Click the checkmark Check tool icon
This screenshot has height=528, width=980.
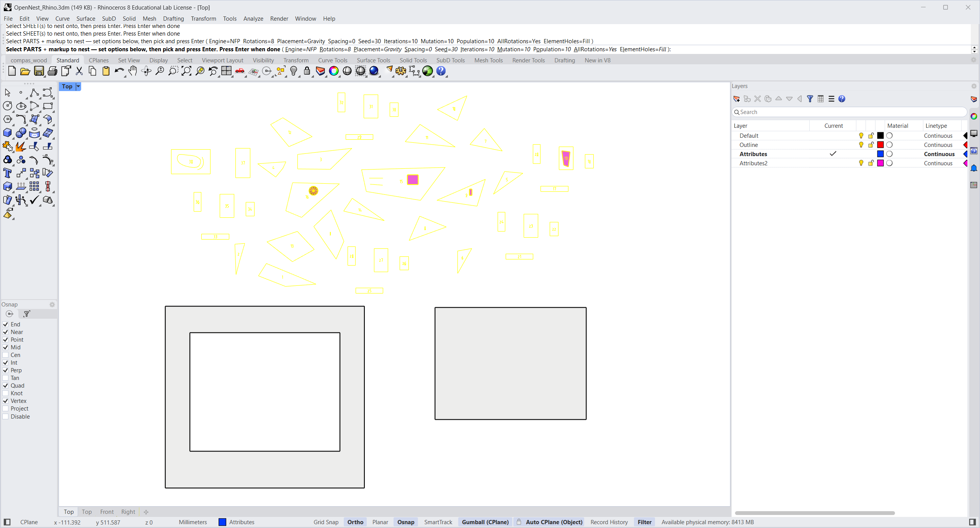[34, 200]
